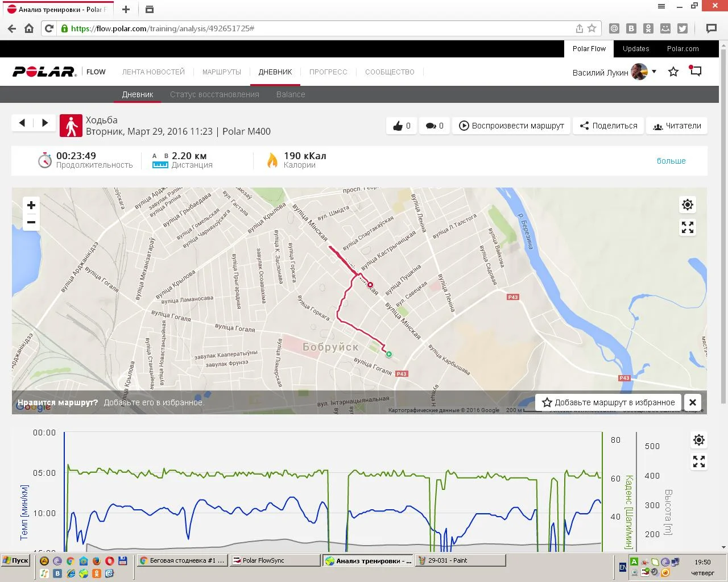Screen dimensions: 728x582
Task: Click the 190 кКал calories value
Action: point(305,156)
